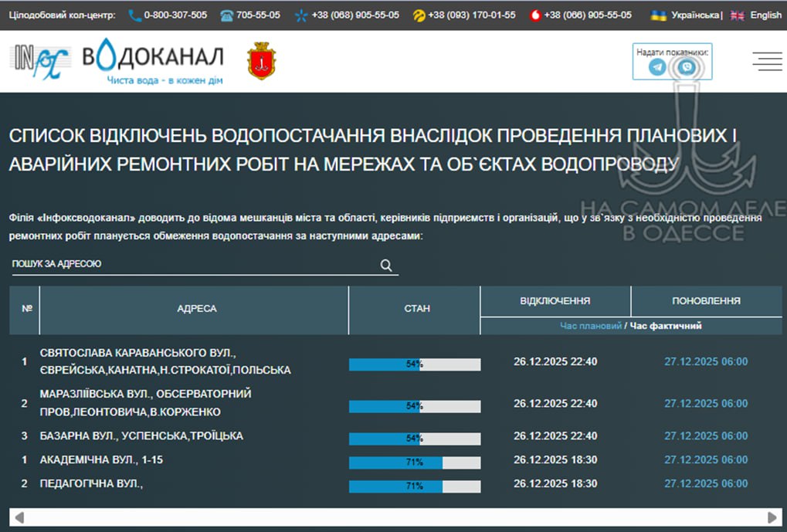Click the 71% progress bar for Академічна вул.

coord(415,463)
